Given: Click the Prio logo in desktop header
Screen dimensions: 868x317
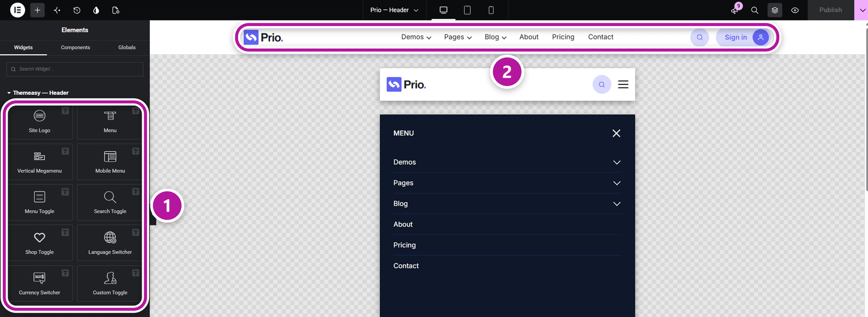Looking at the screenshot, I should [263, 37].
